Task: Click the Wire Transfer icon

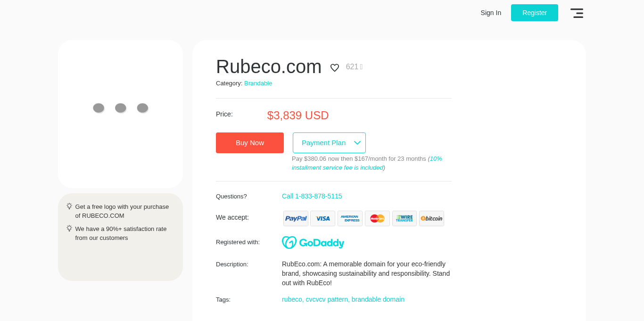Action: coord(404,219)
